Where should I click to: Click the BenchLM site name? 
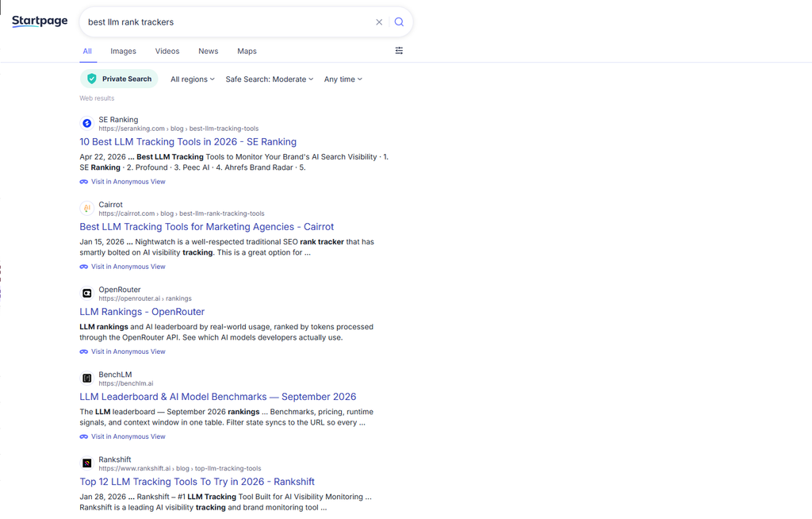(116, 375)
